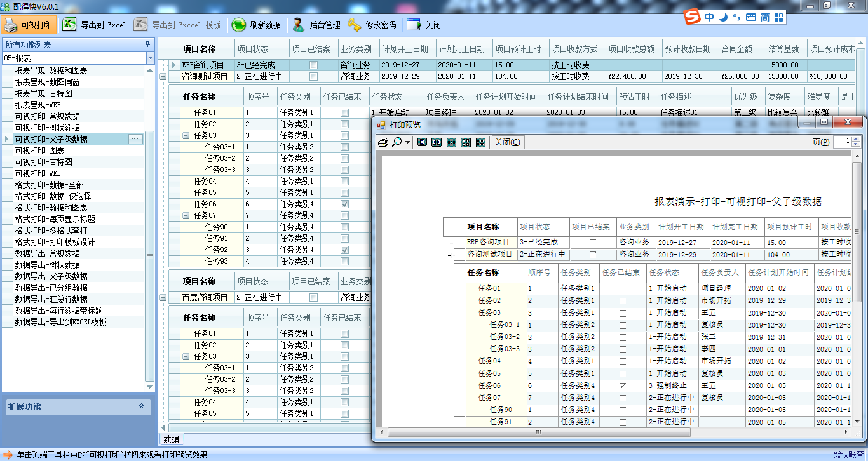This screenshot has width=868, height=461.
Task: Click the 修改密码 key icon
Action: 354,25
